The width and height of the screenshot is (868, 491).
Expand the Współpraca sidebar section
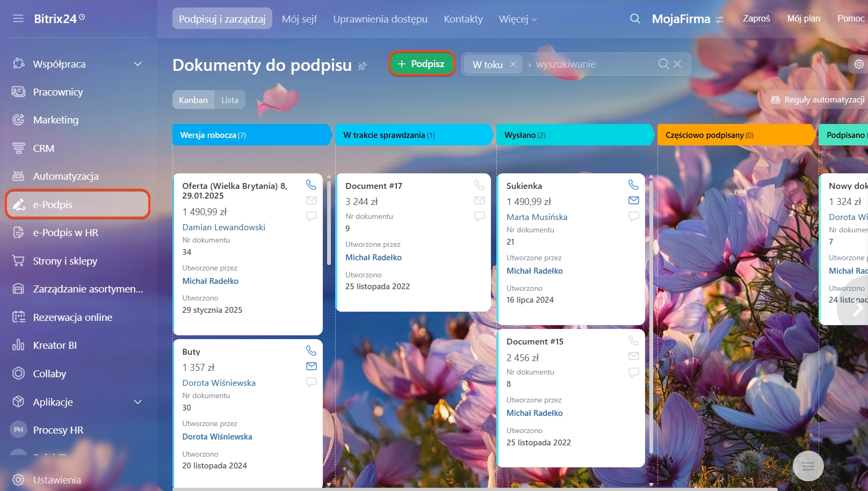[138, 64]
